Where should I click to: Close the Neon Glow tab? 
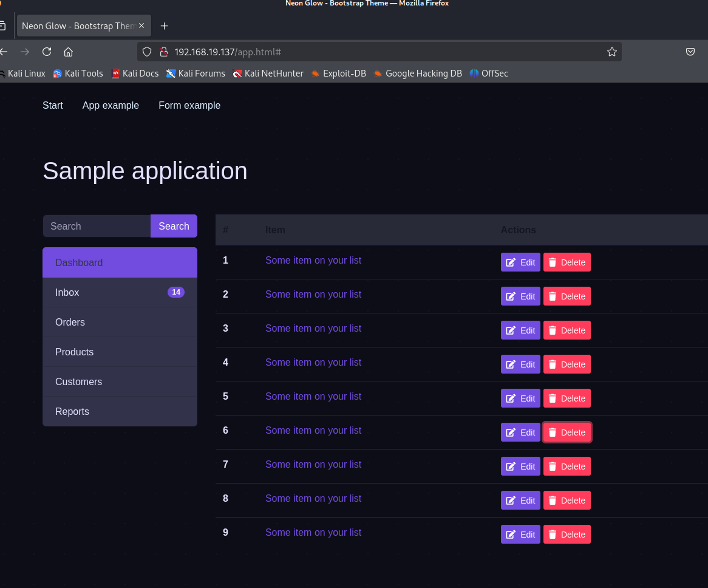click(141, 26)
